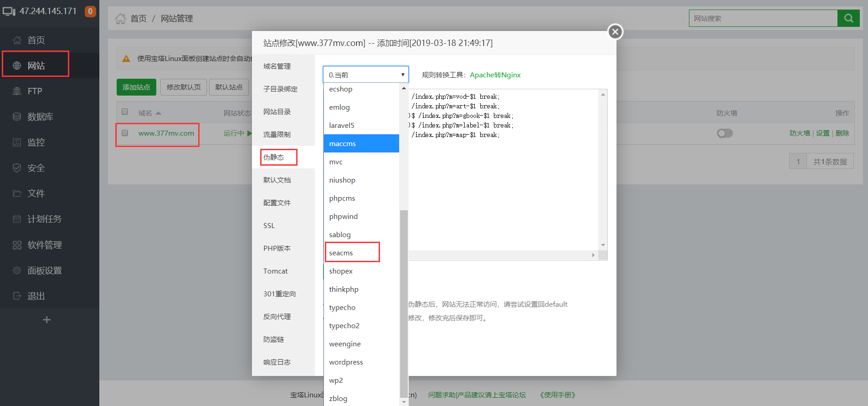Click the rewrite rules text editor area
The height and width of the screenshot is (406, 868).
503,170
